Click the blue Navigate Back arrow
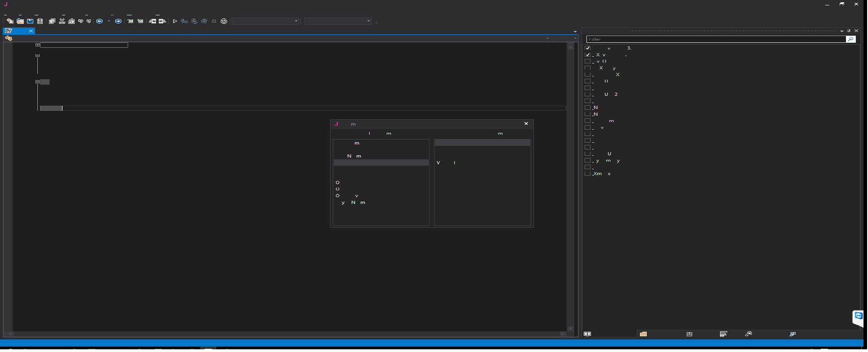868x352 pixels. pyautogui.click(x=99, y=21)
